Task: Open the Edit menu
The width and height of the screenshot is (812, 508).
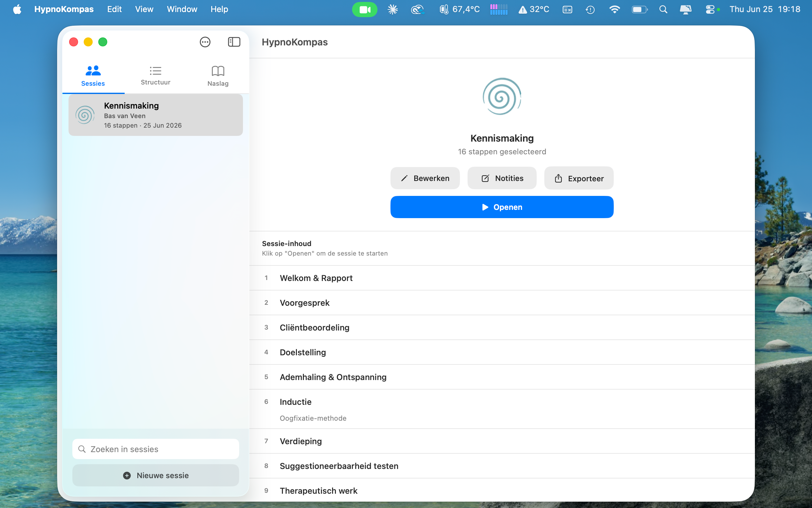Action: pos(115,9)
